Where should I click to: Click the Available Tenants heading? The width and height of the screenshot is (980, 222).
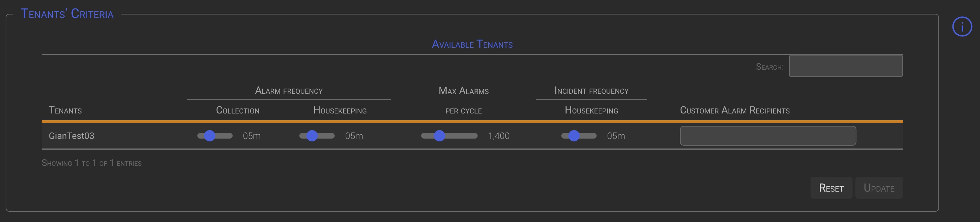472,45
